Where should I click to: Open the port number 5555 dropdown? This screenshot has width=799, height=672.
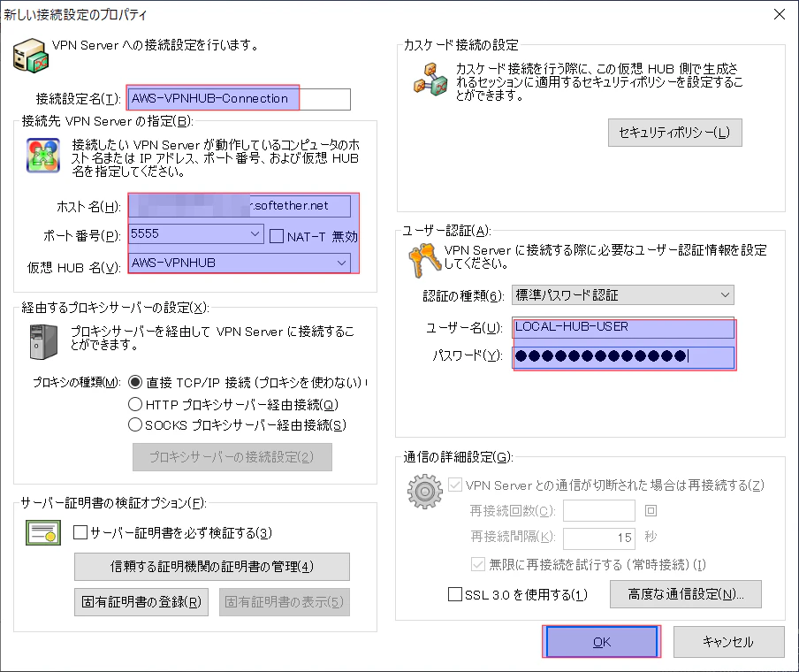coord(255,234)
